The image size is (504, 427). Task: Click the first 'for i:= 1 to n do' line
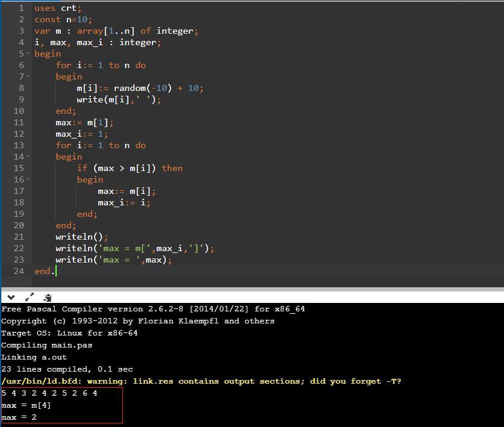point(101,65)
